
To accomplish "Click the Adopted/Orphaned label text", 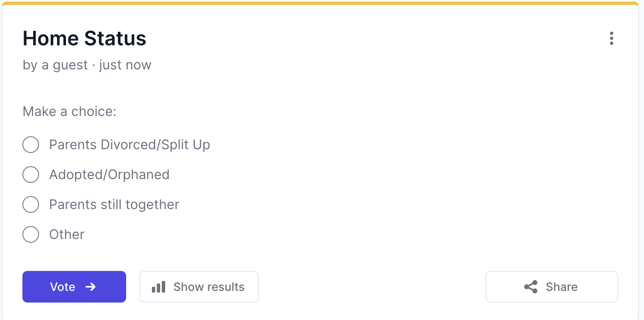I will tap(109, 175).
